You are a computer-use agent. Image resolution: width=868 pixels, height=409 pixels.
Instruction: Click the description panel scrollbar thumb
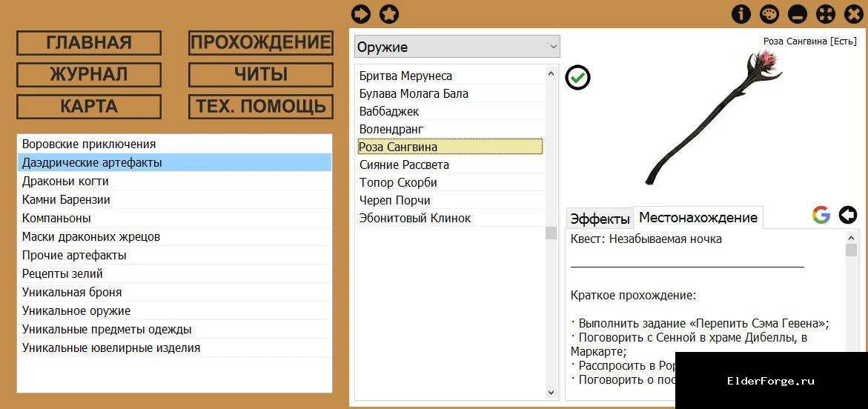click(852, 250)
